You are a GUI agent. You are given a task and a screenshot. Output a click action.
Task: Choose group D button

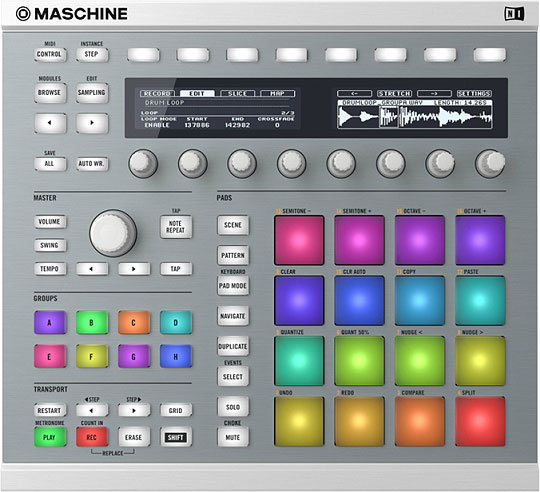(x=176, y=323)
